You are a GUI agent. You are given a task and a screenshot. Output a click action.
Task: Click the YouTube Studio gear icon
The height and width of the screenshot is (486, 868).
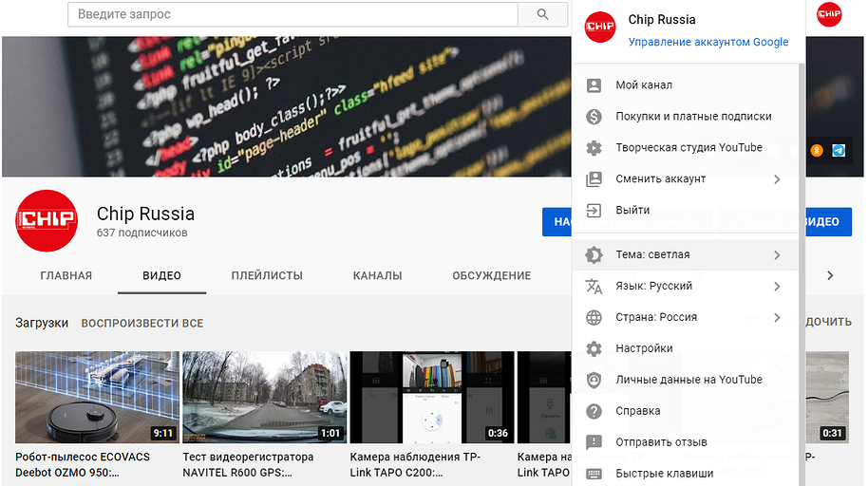[594, 148]
